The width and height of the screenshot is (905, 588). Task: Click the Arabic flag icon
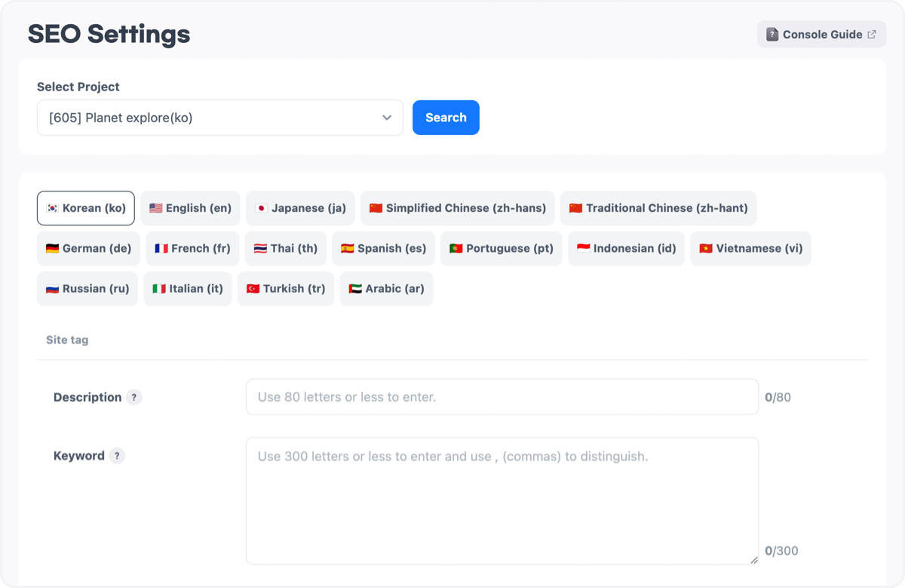pyautogui.click(x=354, y=289)
